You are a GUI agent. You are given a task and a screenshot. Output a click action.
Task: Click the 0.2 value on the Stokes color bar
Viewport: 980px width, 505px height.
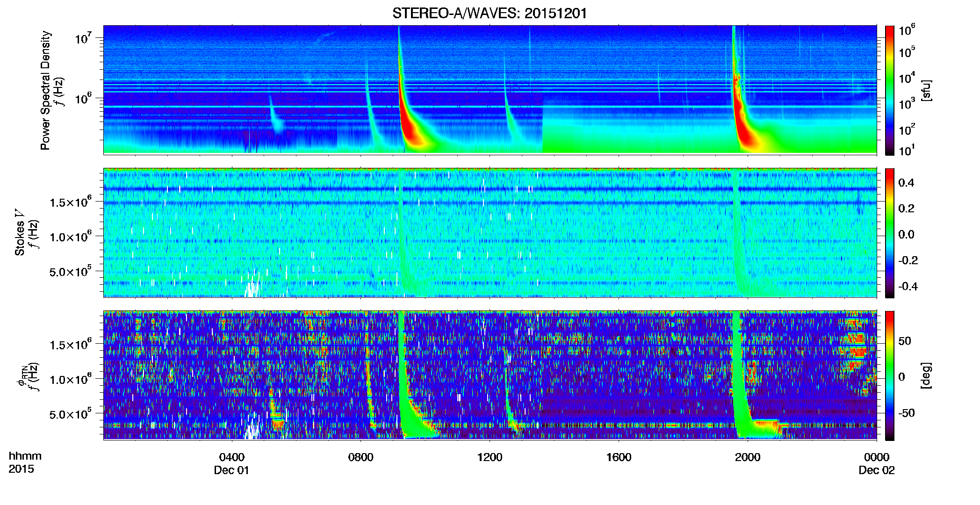tap(906, 208)
